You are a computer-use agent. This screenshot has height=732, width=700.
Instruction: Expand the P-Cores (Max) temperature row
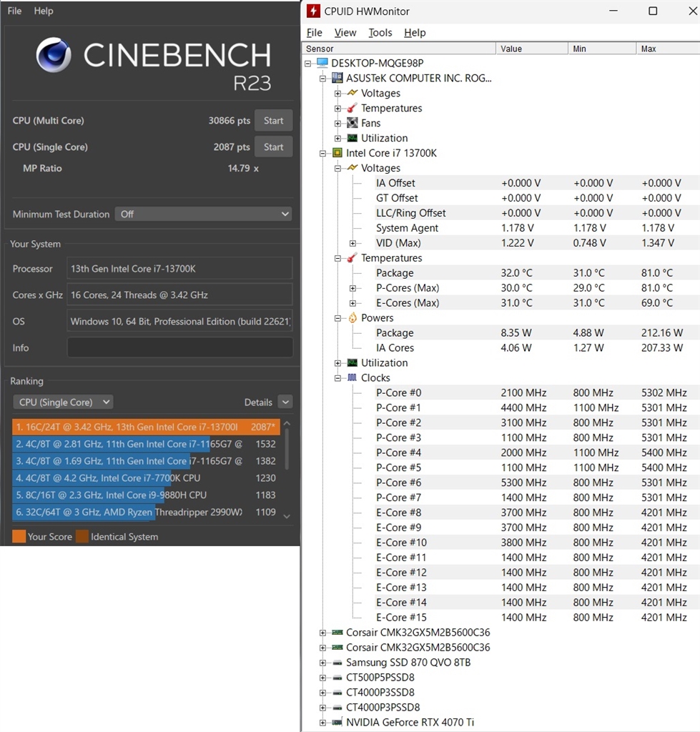click(x=353, y=288)
